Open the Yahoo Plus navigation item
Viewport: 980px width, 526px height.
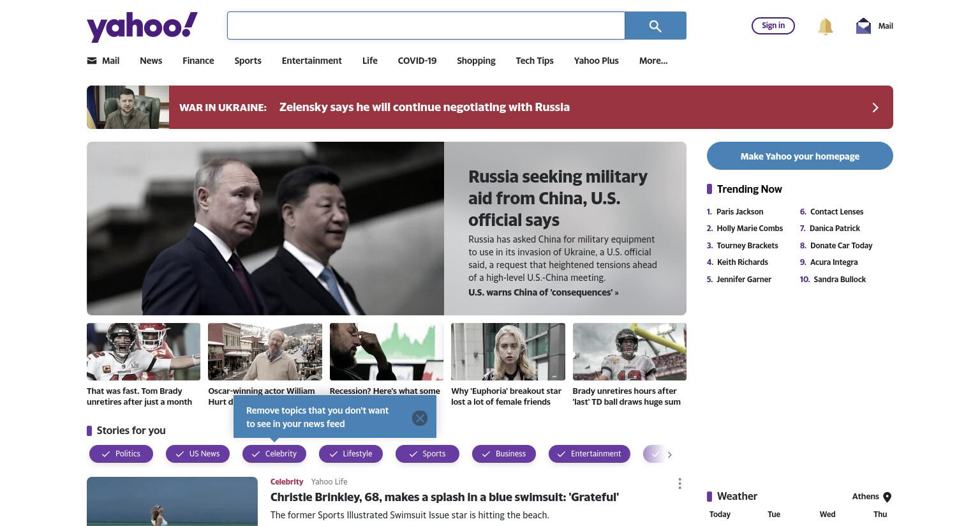click(597, 61)
